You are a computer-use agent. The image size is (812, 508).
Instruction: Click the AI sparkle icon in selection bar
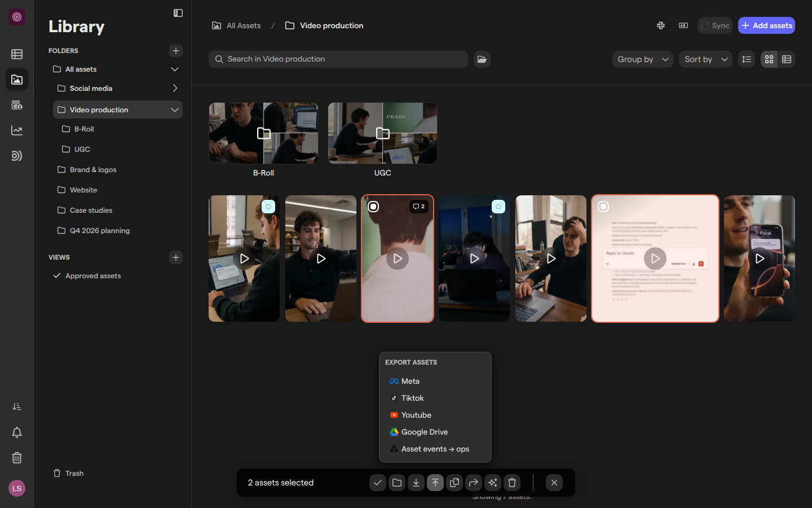493,483
